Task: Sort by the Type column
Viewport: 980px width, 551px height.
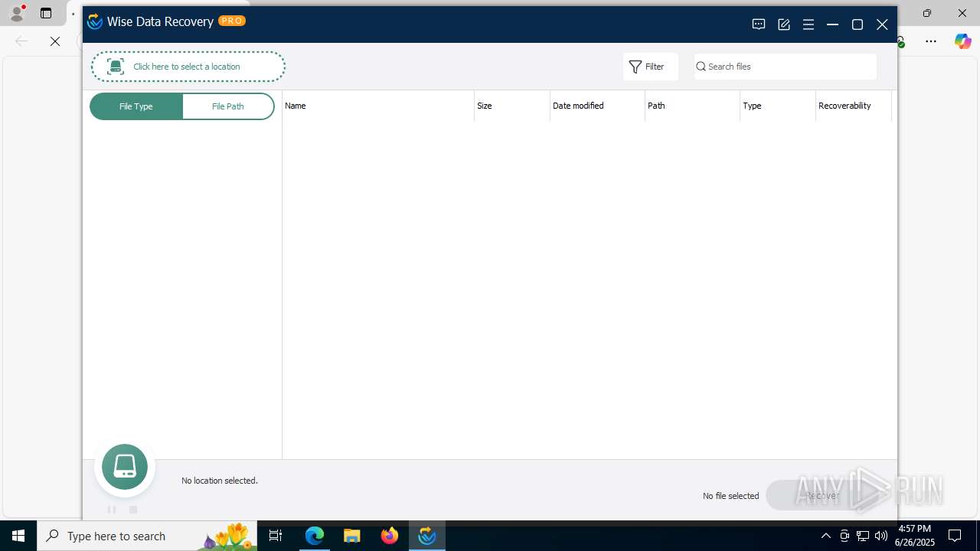Action: click(778, 106)
